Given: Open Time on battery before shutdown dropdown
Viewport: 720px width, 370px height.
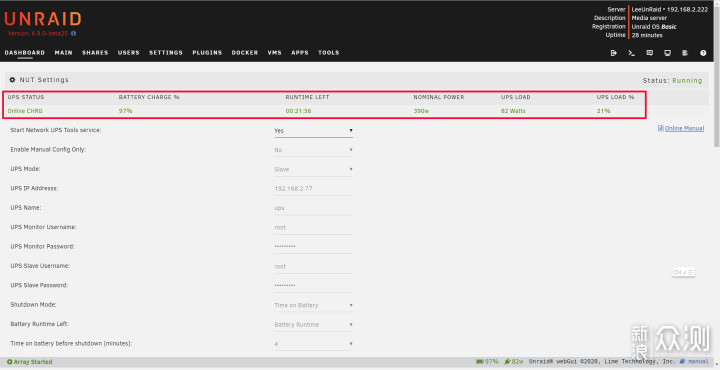Looking at the screenshot, I should point(314,344).
